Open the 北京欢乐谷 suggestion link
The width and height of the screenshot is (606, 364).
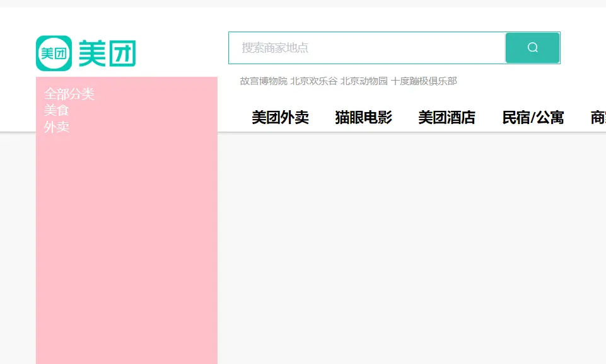(314, 81)
